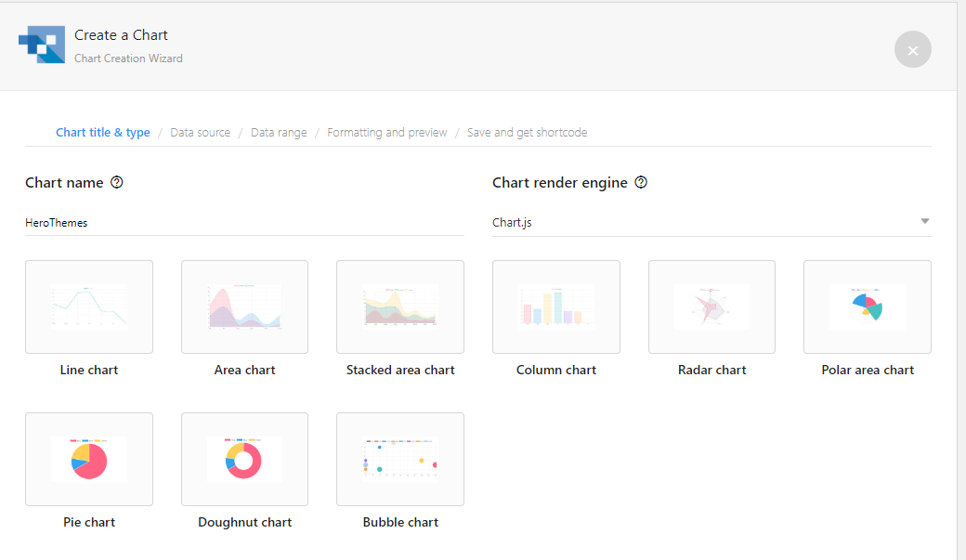Close the Chart Creation Wizard
Image resolution: width=966 pixels, height=560 pixels.
click(x=912, y=50)
